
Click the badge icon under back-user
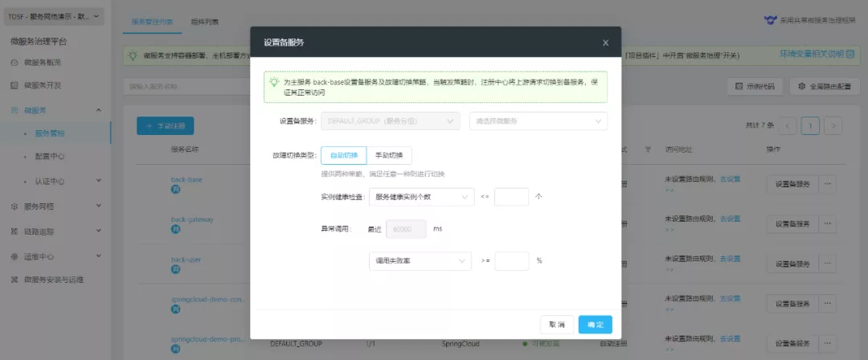point(175,269)
